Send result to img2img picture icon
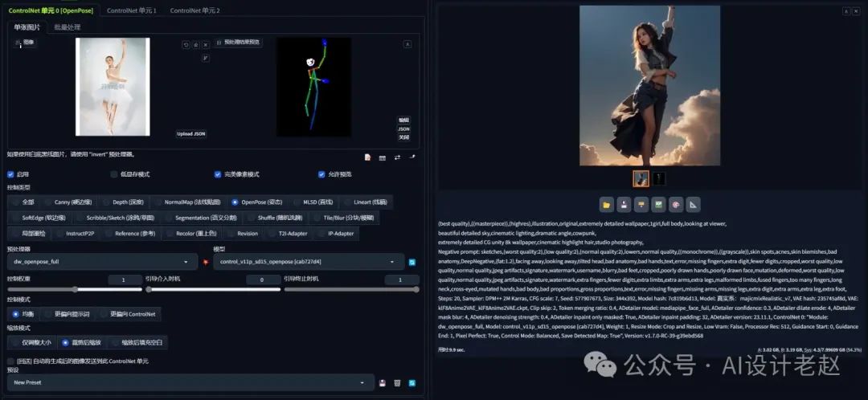The height and width of the screenshot is (400, 868). coord(658,205)
